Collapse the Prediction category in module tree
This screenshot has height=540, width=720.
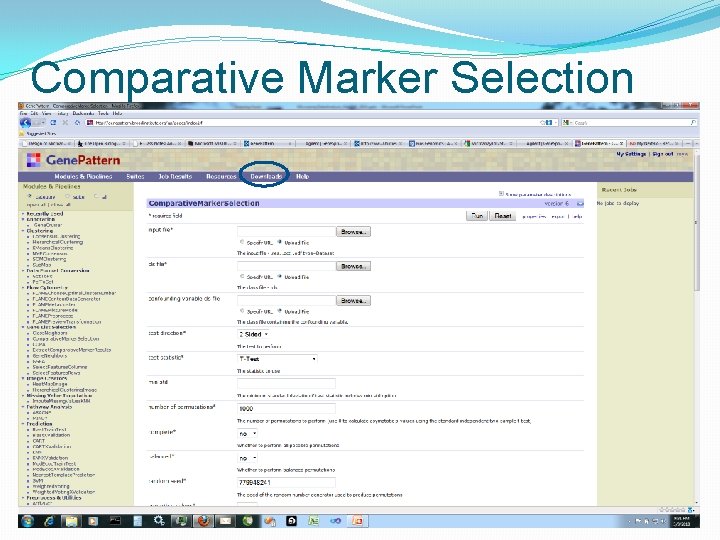point(23,424)
